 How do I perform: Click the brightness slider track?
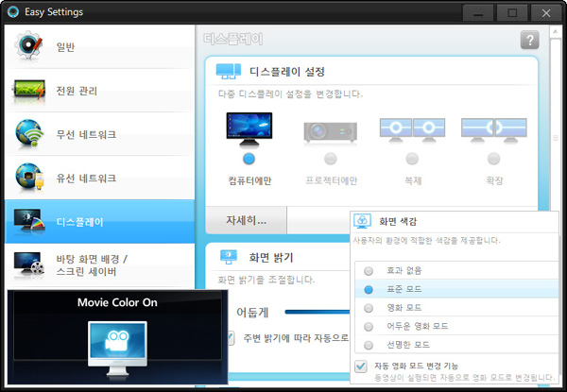coord(318,312)
